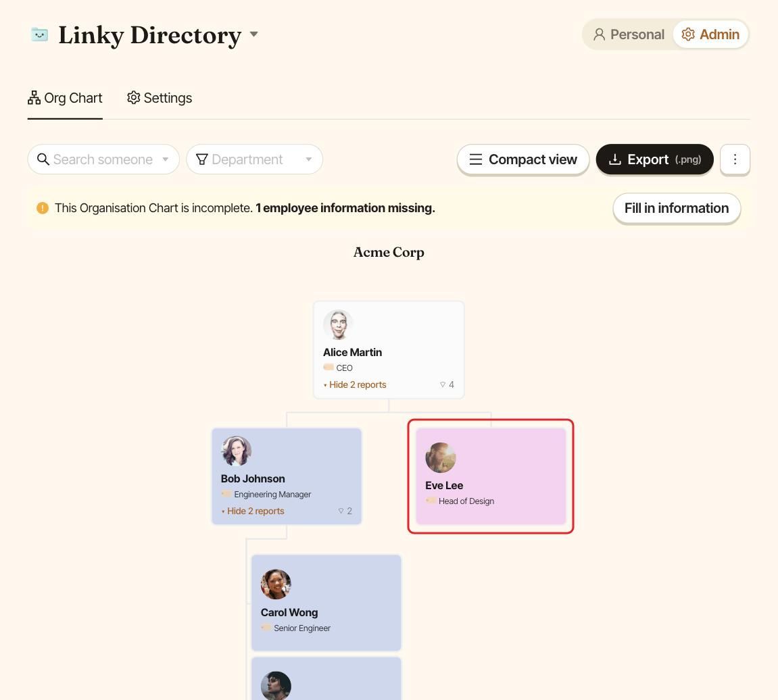
Task: Click the avatar below Carol Wong's card
Action: (276, 686)
